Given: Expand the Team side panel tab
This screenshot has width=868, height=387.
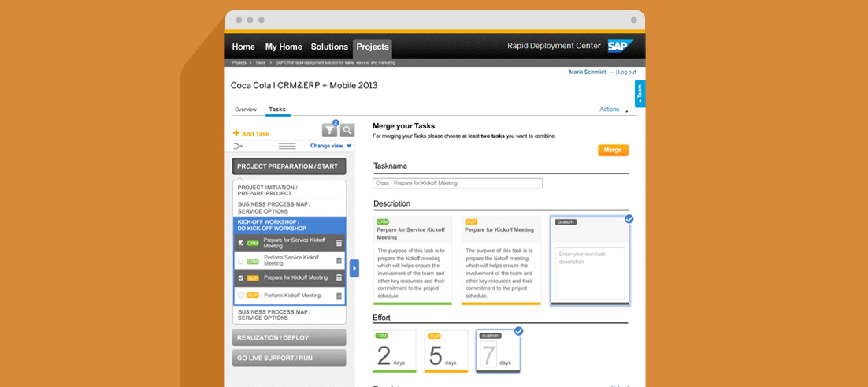Looking at the screenshot, I should pos(640,94).
